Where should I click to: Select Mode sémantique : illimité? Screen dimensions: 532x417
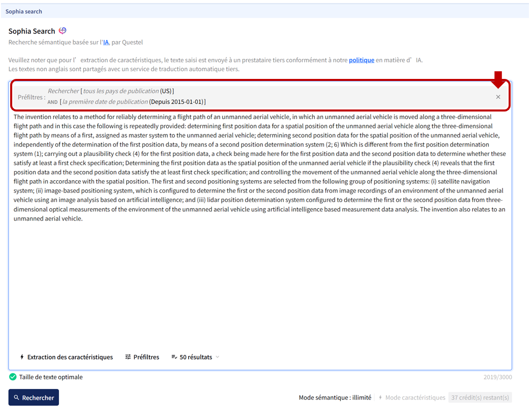tap(335, 398)
